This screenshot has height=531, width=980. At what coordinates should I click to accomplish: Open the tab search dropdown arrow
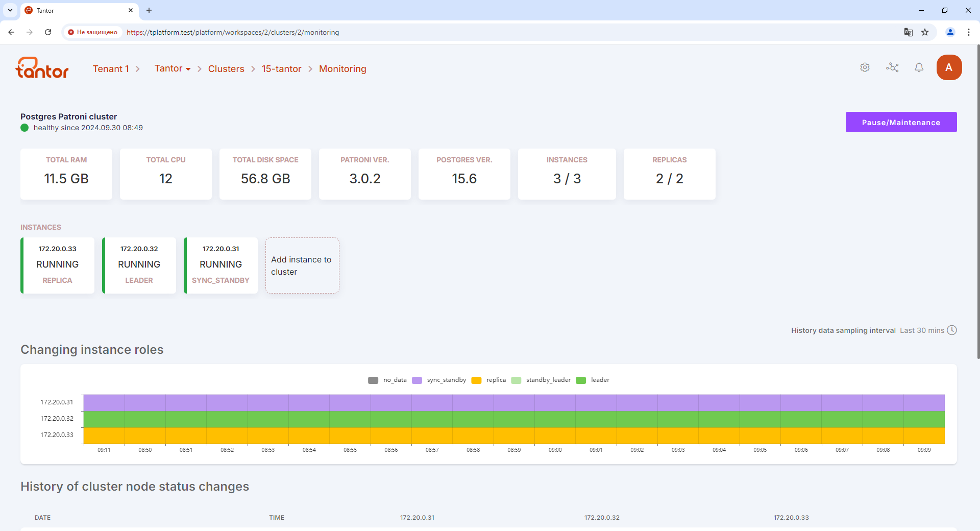point(10,10)
